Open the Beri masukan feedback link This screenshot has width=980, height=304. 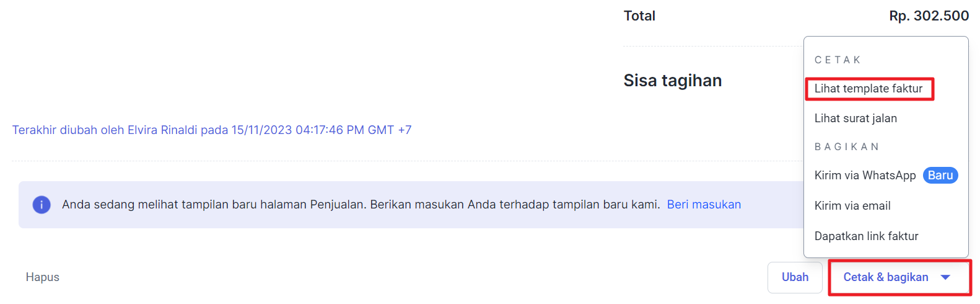click(704, 205)
